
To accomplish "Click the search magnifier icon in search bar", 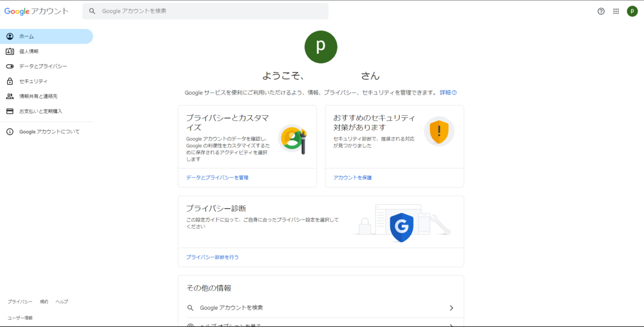I will pos(92,11).
